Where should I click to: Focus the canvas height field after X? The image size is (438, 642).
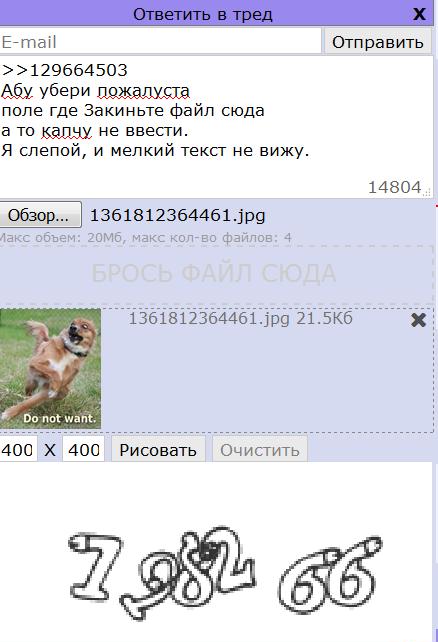[84, 450]
